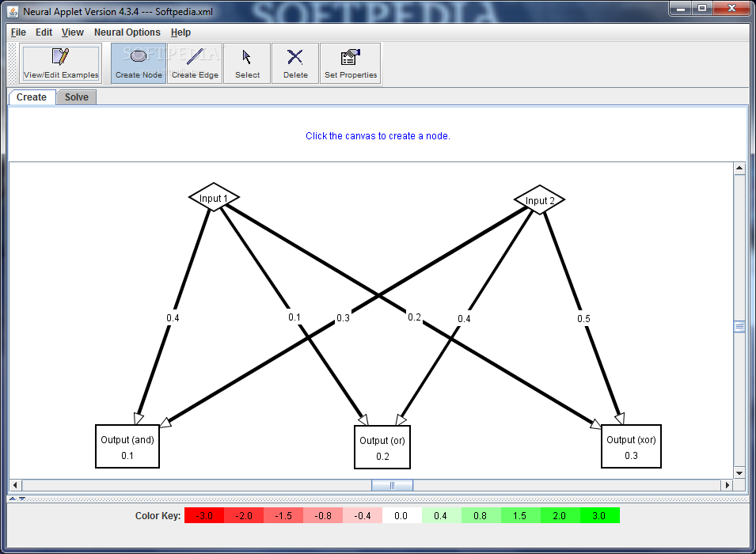
Task: Click the 1.5 green color key swatch
Action: click(x=521, y=515)
